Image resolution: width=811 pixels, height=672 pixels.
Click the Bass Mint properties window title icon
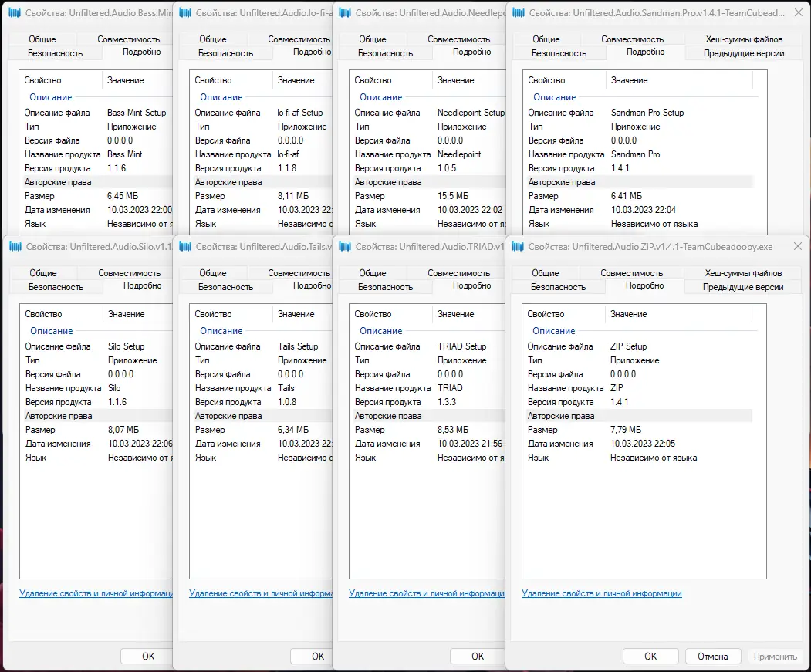(15, 13)
